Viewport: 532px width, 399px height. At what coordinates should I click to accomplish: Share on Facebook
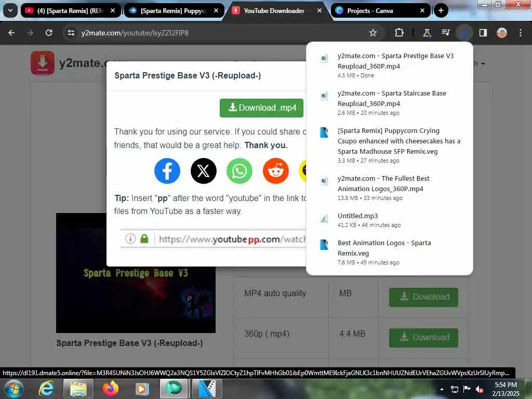point(167,170)
